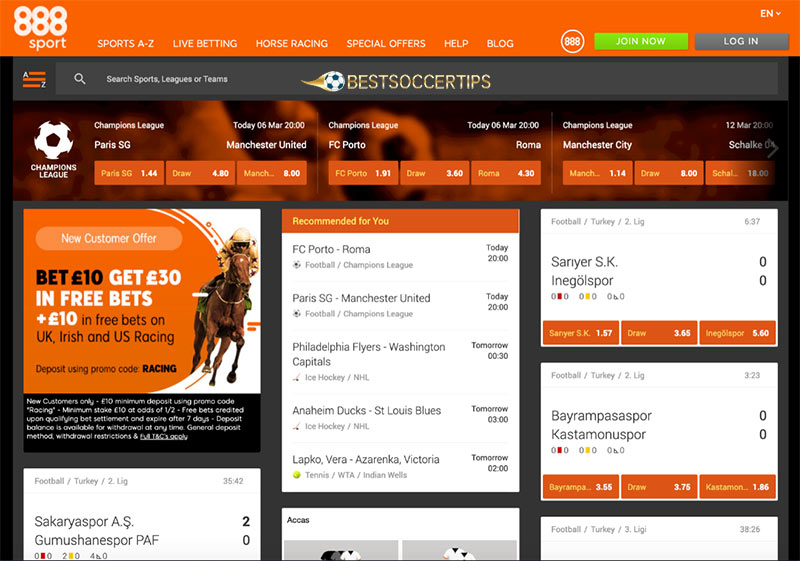Bet on Bayrampasaspor at 3.55
Image resolution: width=800 pixels, height=561 pixels.
[x=581, y=487]
